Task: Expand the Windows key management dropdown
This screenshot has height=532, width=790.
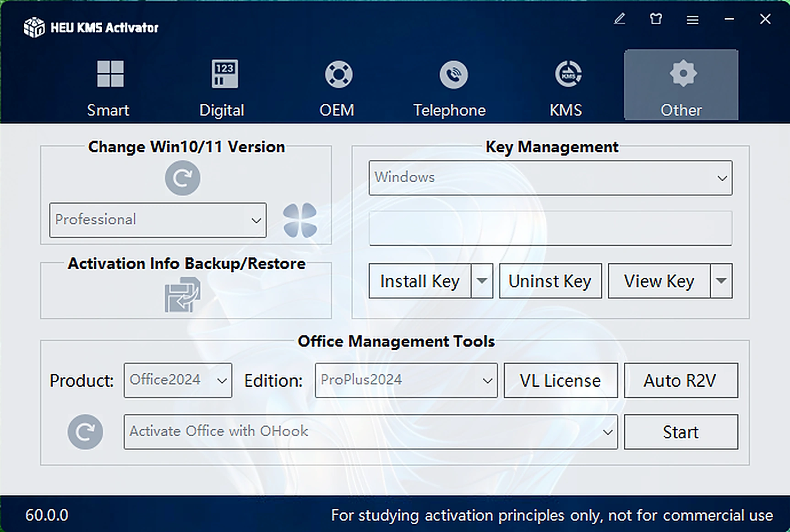Action: (550, 178)
